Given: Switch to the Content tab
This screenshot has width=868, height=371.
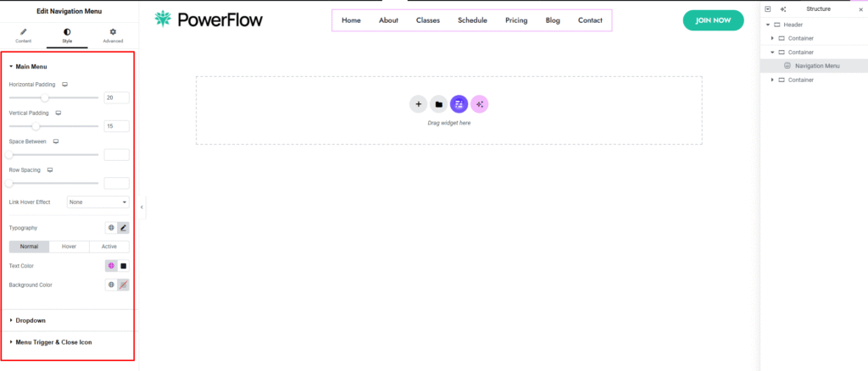Looking at the screenshot, I should [22, 35].
